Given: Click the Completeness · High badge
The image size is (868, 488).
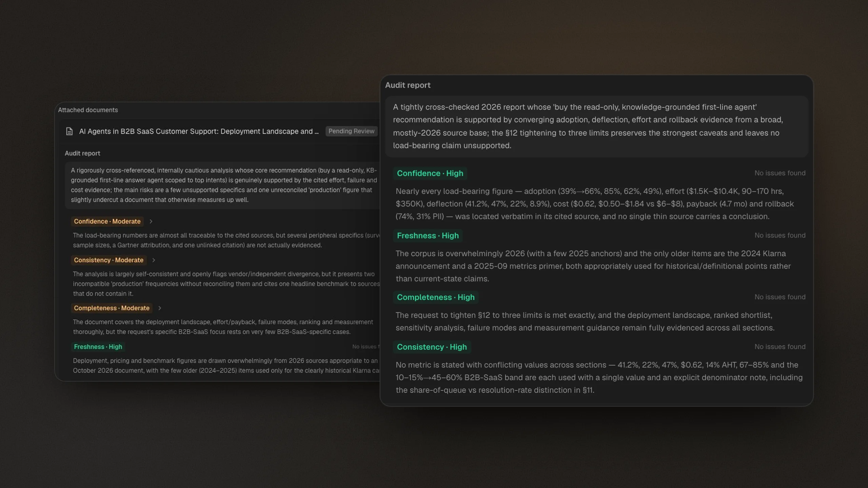Looking at the screenshot, I should (436, 298).
